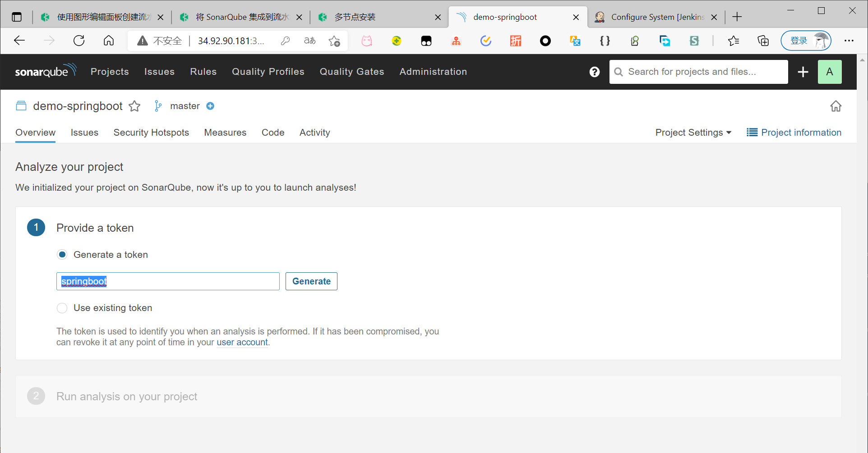Click the home icon on project header

[x=836, y=106]
